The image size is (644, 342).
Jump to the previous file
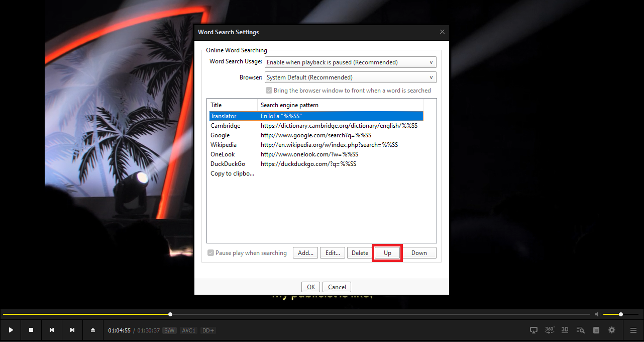[52, 330]
